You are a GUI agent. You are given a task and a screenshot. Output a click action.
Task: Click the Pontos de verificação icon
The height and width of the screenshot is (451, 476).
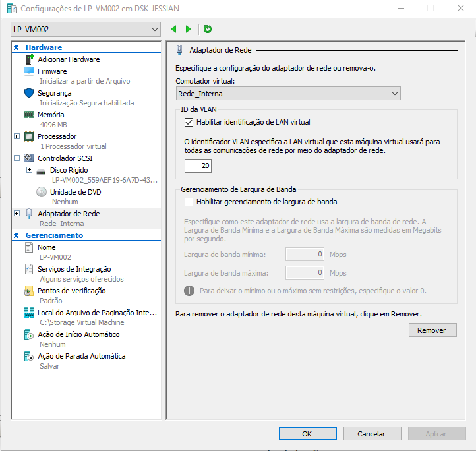(28, 291)
